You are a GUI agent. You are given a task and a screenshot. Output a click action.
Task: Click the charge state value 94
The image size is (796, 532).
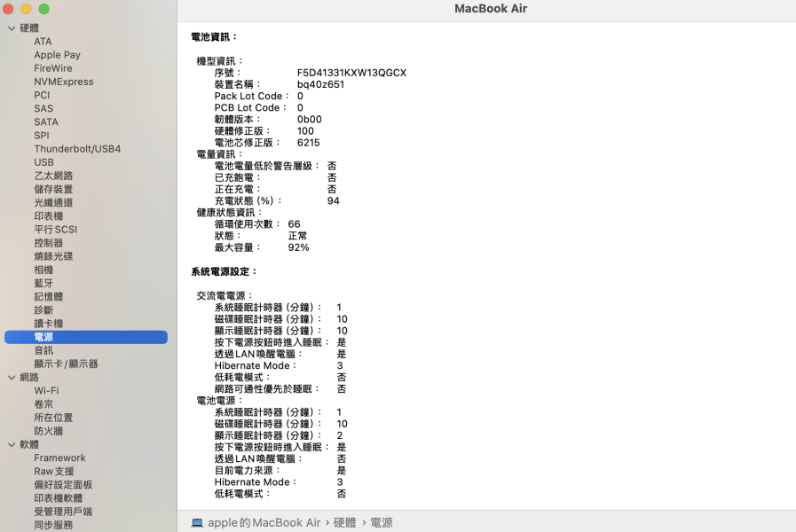(333, 201)
